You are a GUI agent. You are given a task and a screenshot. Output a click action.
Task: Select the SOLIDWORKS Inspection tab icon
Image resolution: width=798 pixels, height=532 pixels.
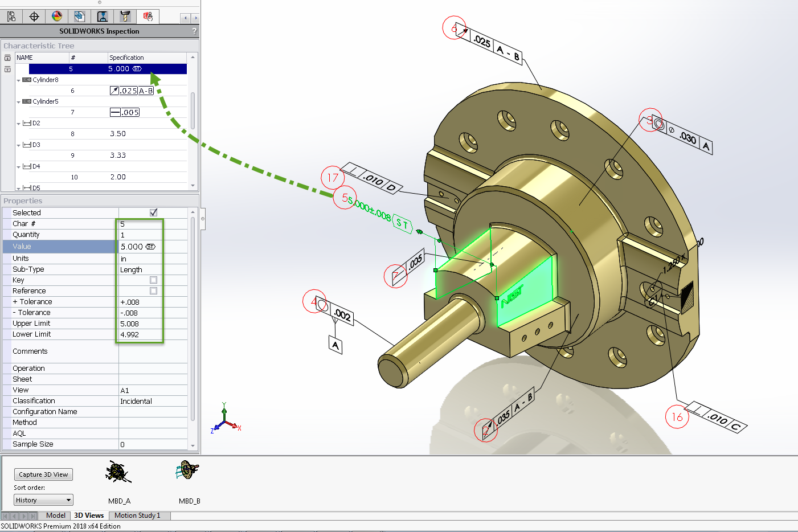point(148,17)
